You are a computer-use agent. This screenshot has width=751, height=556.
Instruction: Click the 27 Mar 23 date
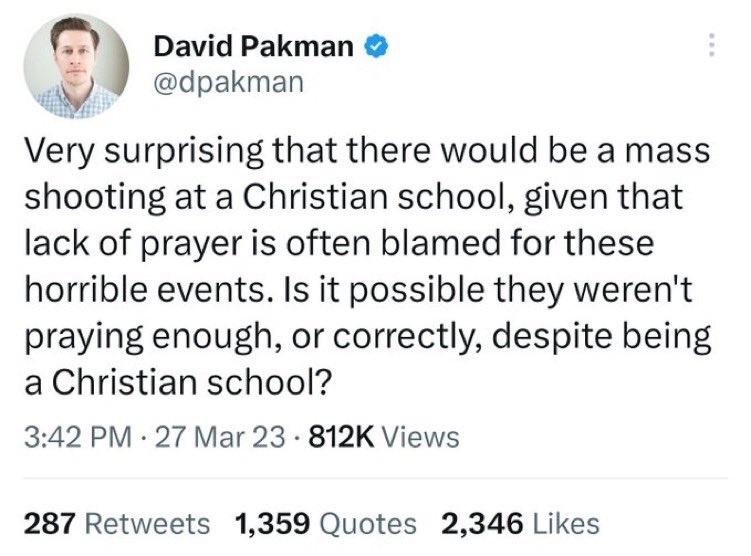coord(220,437)
